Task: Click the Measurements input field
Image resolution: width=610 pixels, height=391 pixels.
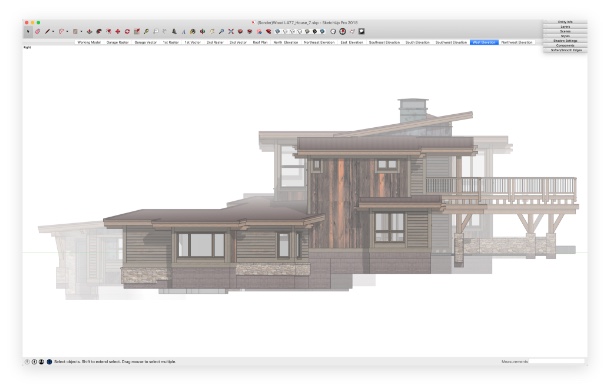Action: coord(556,361)
